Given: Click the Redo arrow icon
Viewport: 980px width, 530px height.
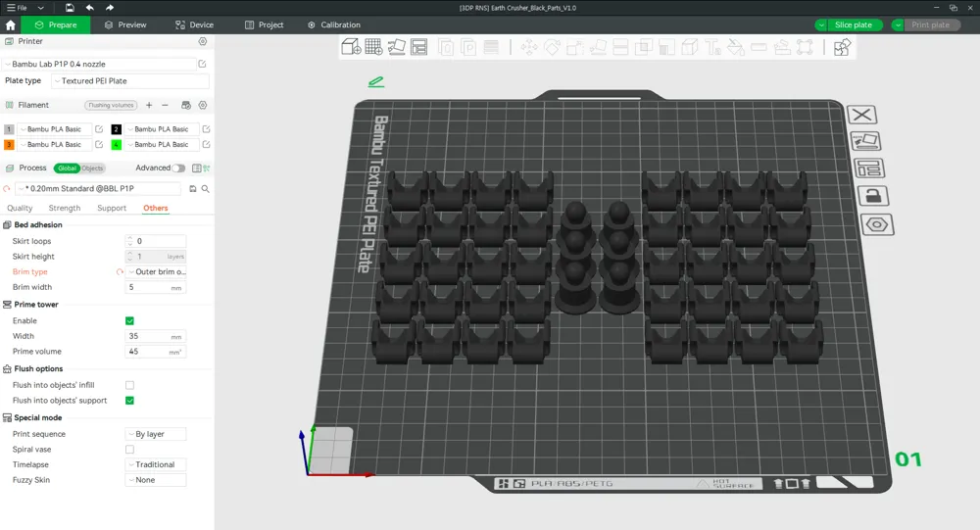Looking at the screenshot, I should [x=110, y=8].
